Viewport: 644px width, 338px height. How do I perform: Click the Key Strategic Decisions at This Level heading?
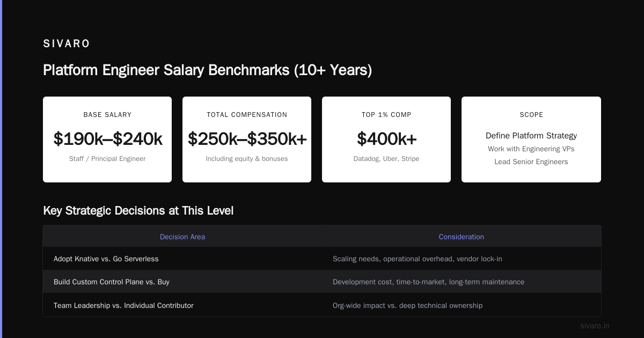[x=138, y=211]
